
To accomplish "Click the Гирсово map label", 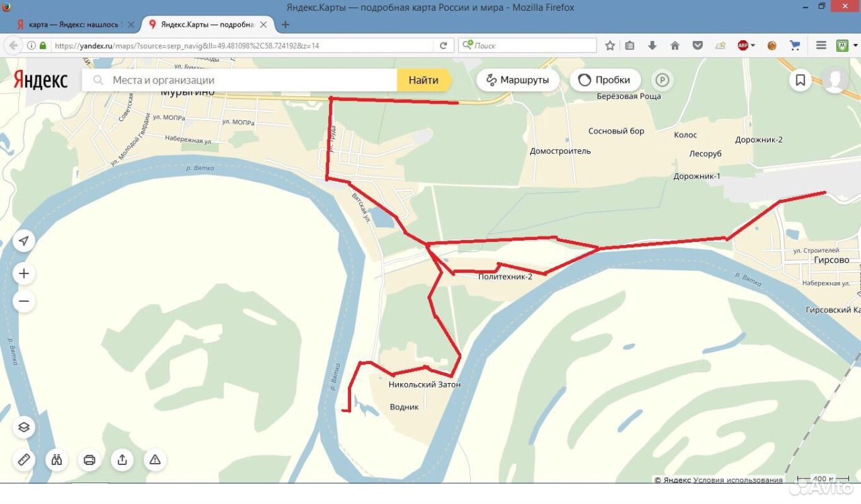I will tap(831, 260).
